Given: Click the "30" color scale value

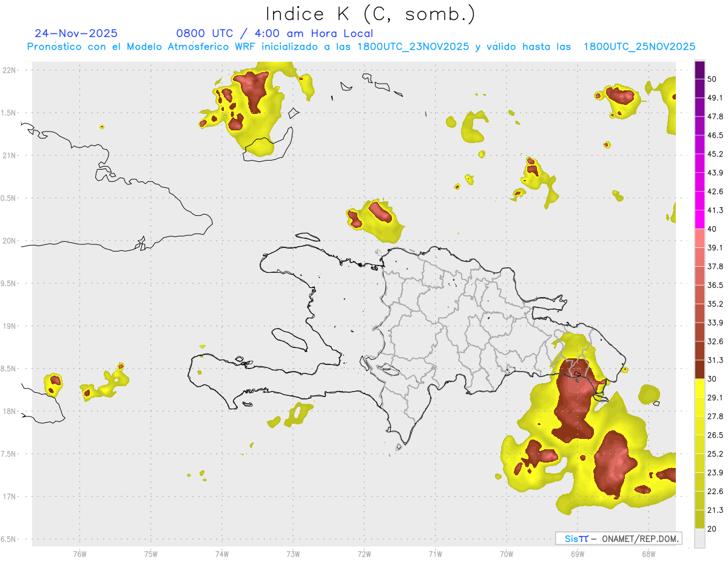Looking at the screenshot, I should 712,379.
